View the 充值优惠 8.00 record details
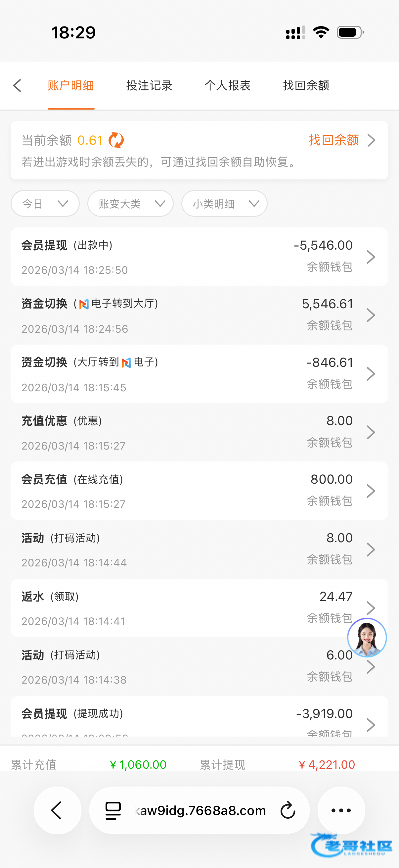399x868 pixels. pos(199,433)
